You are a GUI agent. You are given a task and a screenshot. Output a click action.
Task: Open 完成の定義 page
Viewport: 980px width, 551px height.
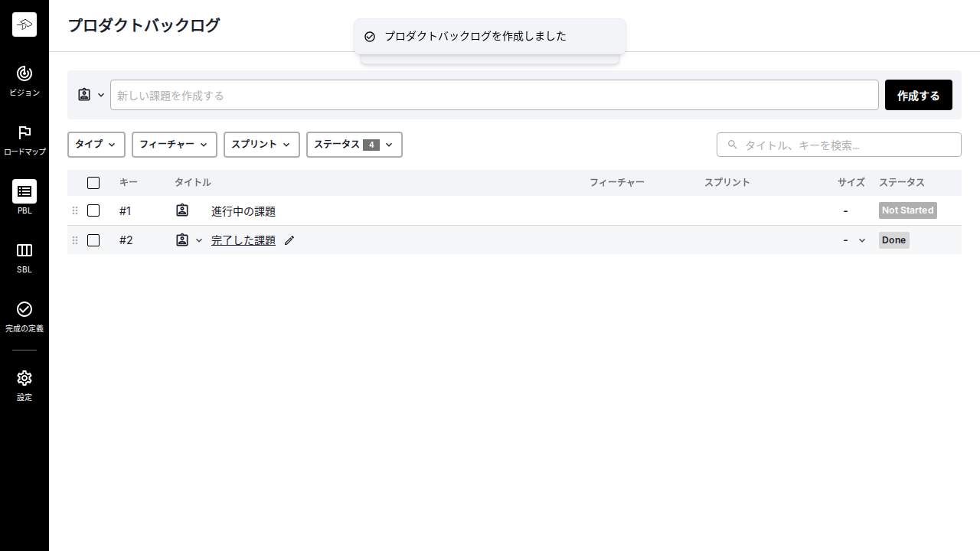coord(24,317)
